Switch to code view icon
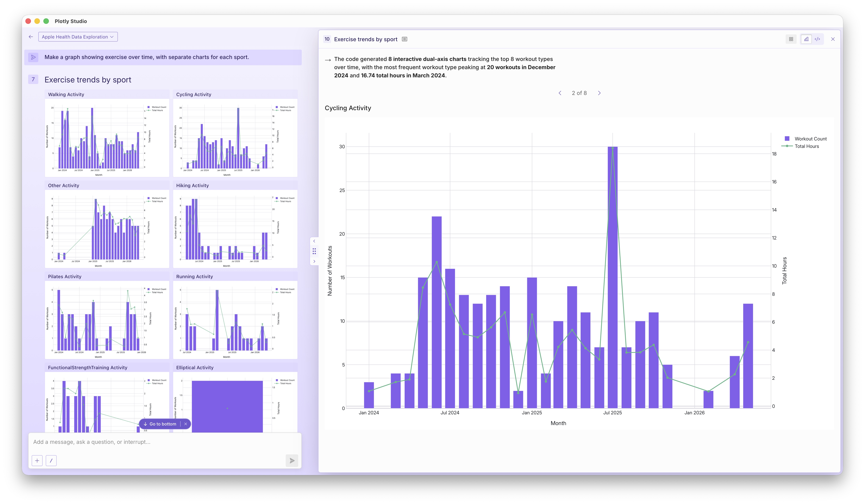The height and width of the screenshot is (504, 865). click(x=817, y=39)
